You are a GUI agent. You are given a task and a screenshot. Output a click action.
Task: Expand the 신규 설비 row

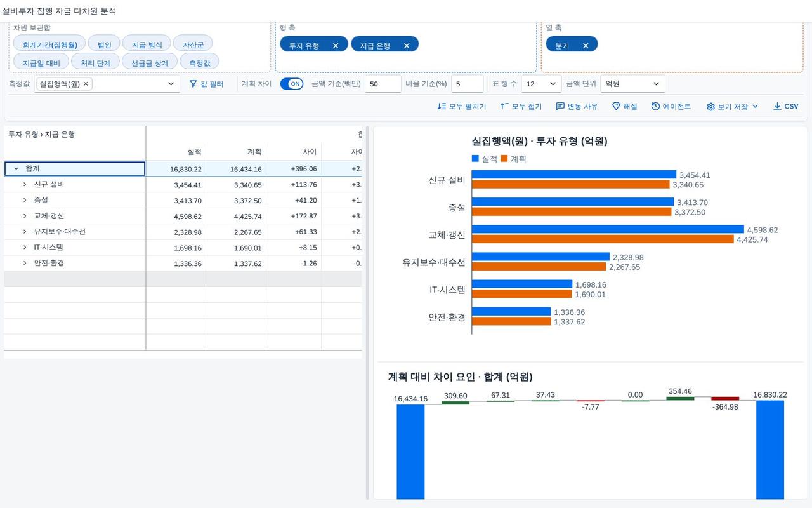25,185
